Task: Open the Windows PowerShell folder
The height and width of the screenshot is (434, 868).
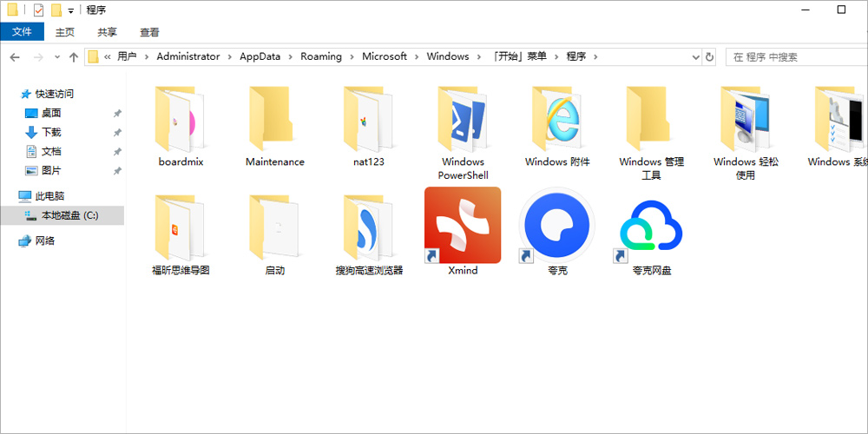Action: click(463, 133)
